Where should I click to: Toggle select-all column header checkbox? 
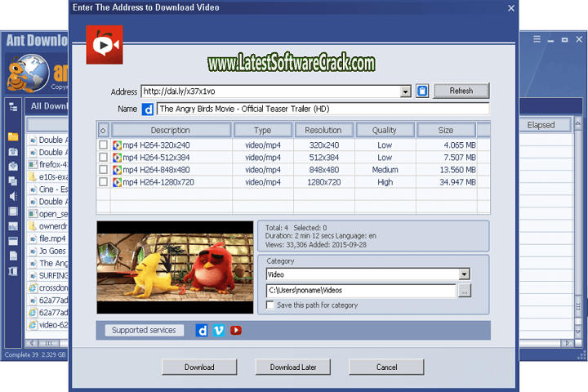pyautogui.click(x=103, y=130)
